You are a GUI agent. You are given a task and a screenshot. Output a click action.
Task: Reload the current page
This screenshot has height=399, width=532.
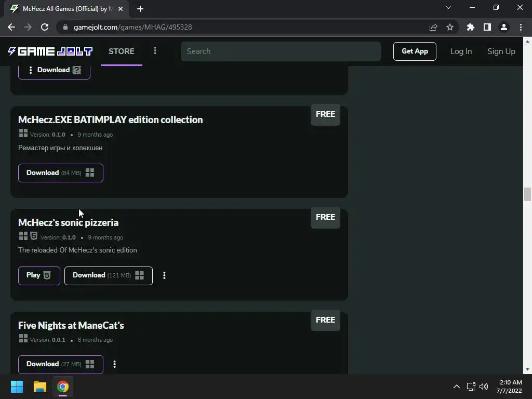click(45, 27)
